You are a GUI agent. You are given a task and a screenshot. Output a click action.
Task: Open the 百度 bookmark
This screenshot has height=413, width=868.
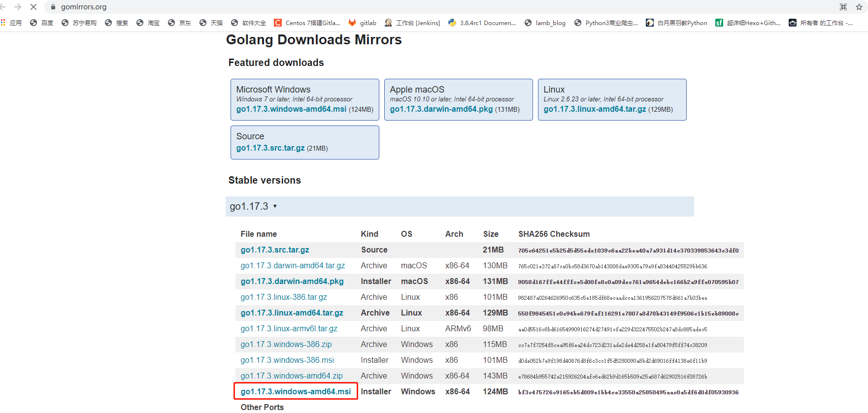click(x=41, y=23)
